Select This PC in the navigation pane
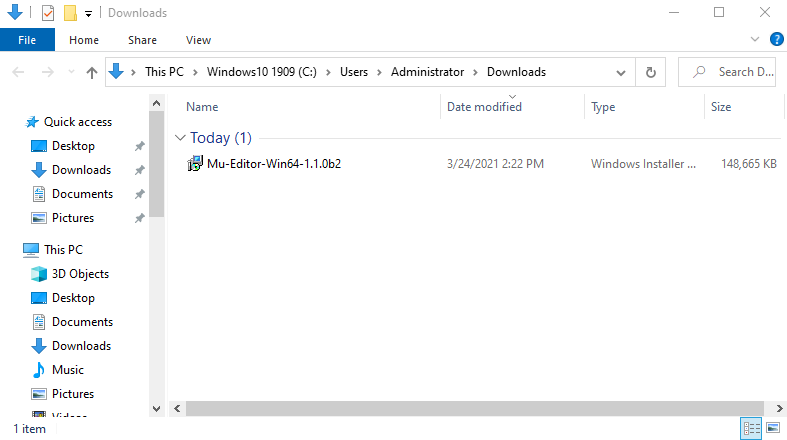The height and width of the screenshot is (440, 787). [63, 250]
